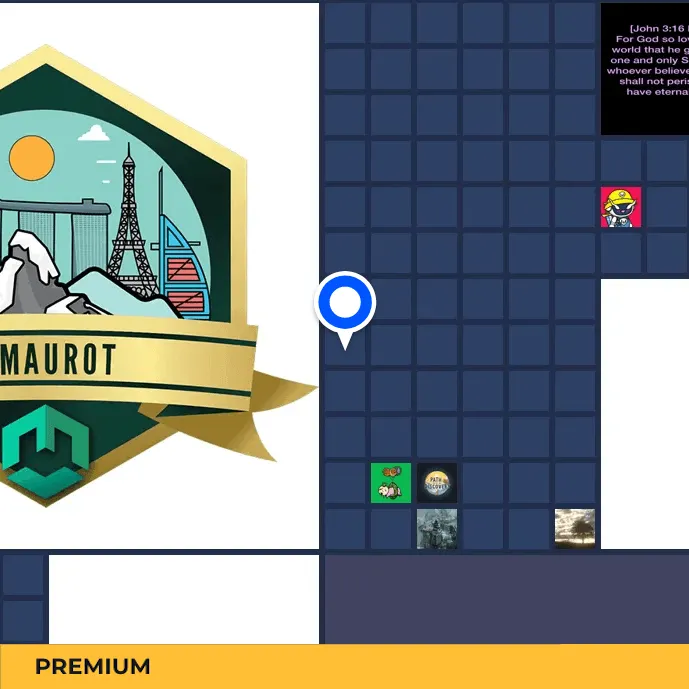Image resolution: width=689 pixels, height=689 pixels.
Task: Click the blue map location pin
Action: (345, 310)
